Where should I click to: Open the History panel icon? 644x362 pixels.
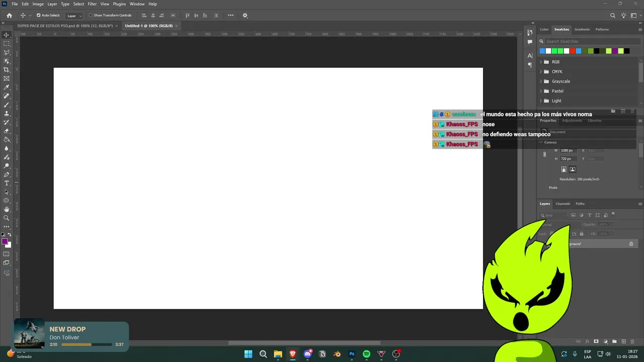530,33
